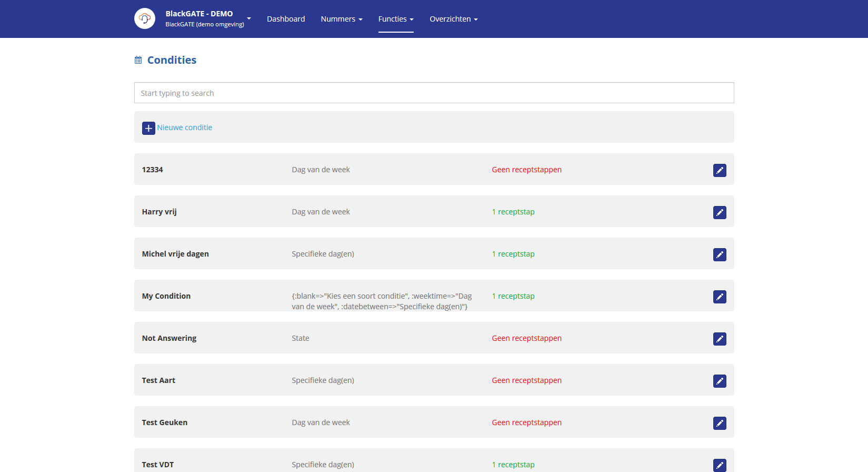Edit Michel vrije dagen with pencil icon
This screenshot has height=472, width=868.
[x=719, y=254]
